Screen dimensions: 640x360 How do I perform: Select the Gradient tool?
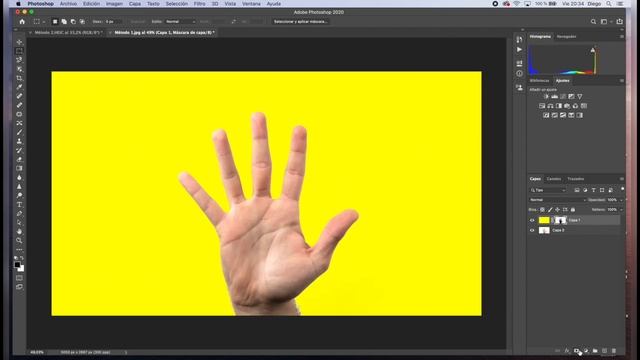click(19, 168)
